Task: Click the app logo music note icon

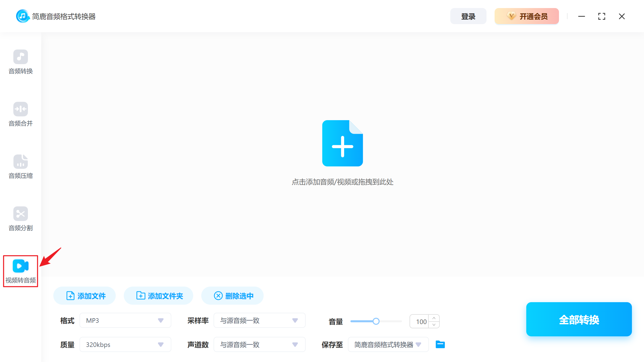Action: pyautogui.click(x=23, y=16)
